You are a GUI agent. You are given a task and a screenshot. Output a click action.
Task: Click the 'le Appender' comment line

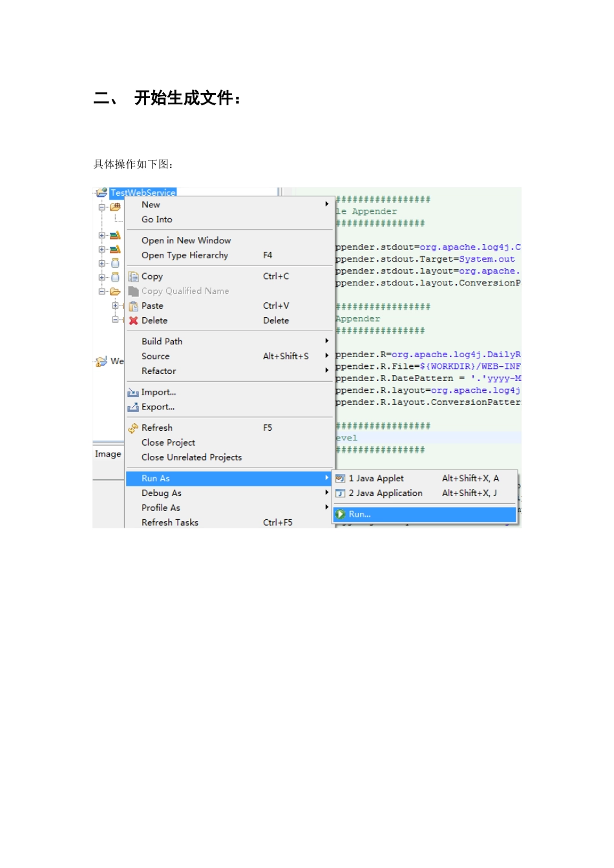click(x=366, y=211)
